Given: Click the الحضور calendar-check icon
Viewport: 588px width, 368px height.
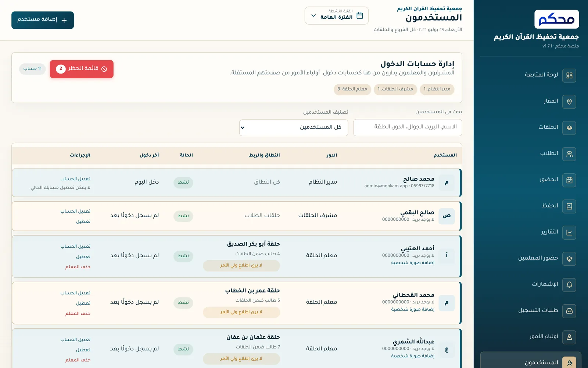Looking at the screenshot, I should (569, 180).
